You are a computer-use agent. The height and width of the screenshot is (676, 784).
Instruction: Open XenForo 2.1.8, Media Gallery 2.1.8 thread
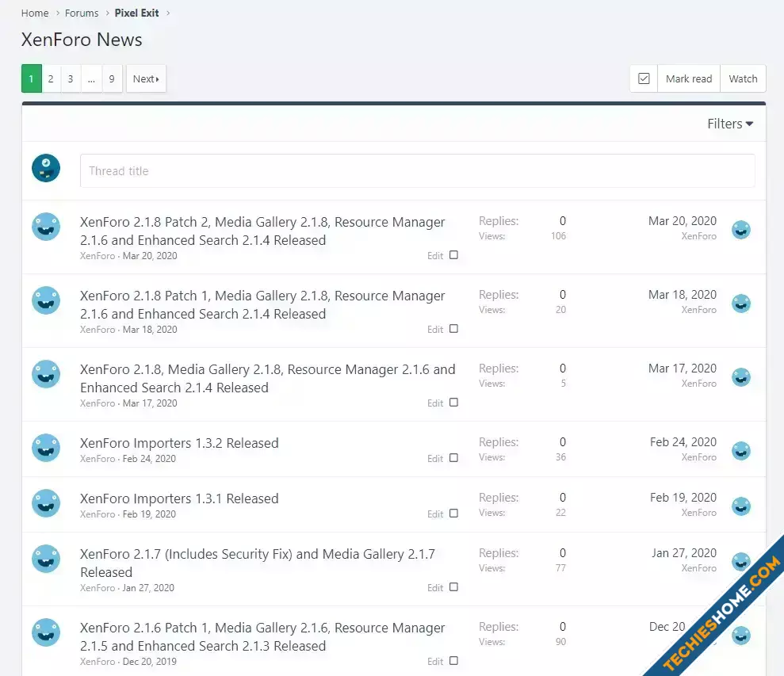click(x=267, y=379)
